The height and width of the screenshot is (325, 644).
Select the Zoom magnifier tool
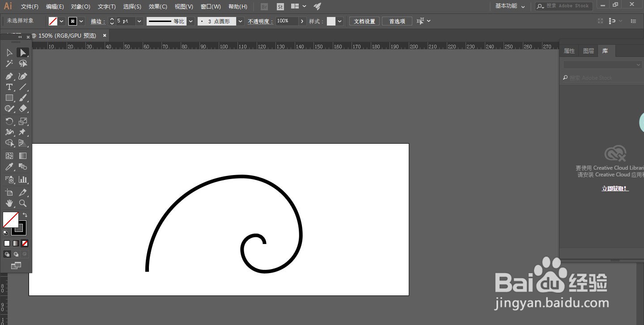tap(23, 203)
